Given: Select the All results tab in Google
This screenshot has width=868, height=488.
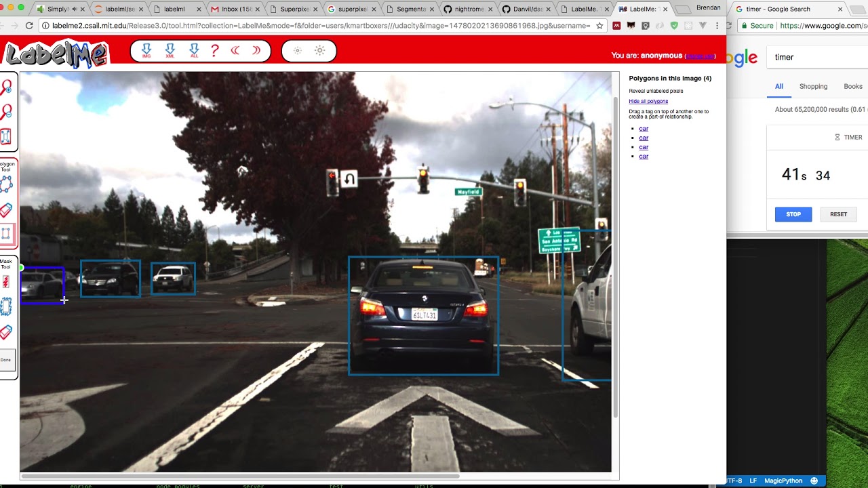Looking at the screenshot, I should click(x=779, y=87).
